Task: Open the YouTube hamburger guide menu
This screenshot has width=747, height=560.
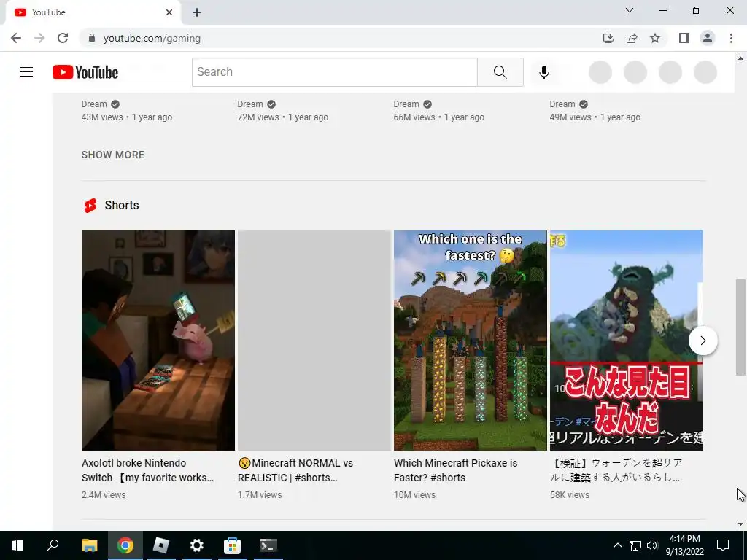Action: click(x=26, y=72)
